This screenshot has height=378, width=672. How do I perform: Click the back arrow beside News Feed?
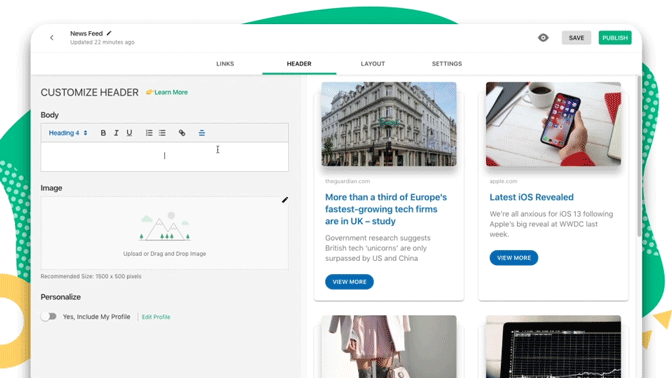click(52, 38)
